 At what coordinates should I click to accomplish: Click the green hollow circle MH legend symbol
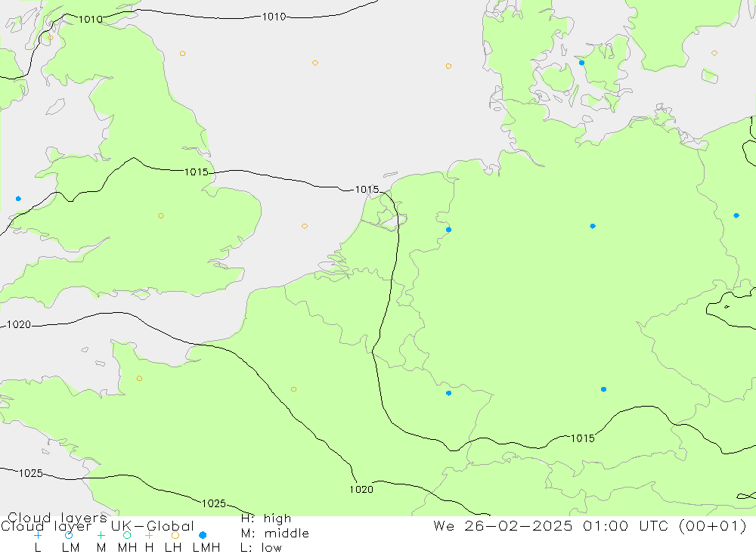[x=127, y=535]
